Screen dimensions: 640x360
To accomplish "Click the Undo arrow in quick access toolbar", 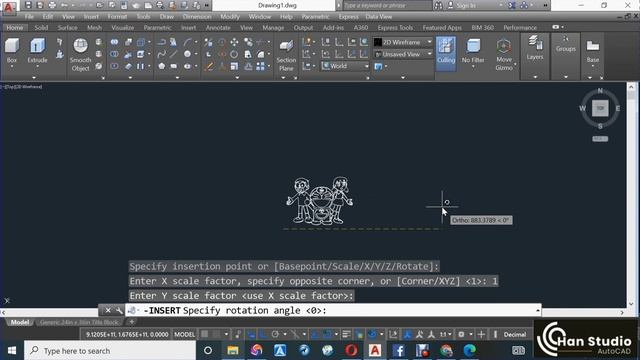I will pos(64,5).
